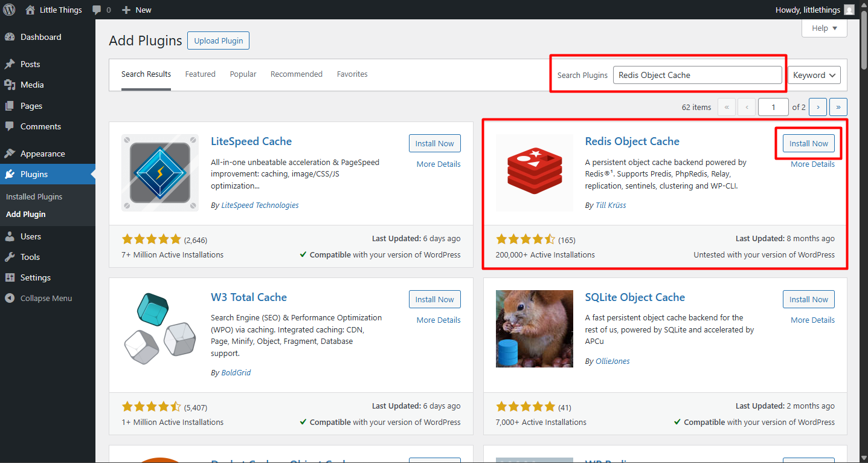This screenshot has height=463, width=868.
Task: Open the Media library menu item
Action: pyautogui.click(x=32, y=85)
